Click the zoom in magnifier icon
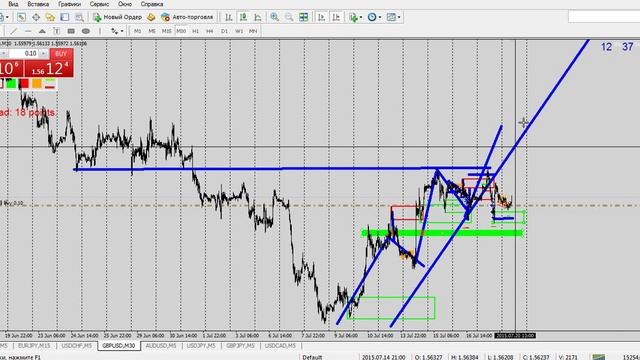Screen dimensions: 640x360 pos(274,17)
